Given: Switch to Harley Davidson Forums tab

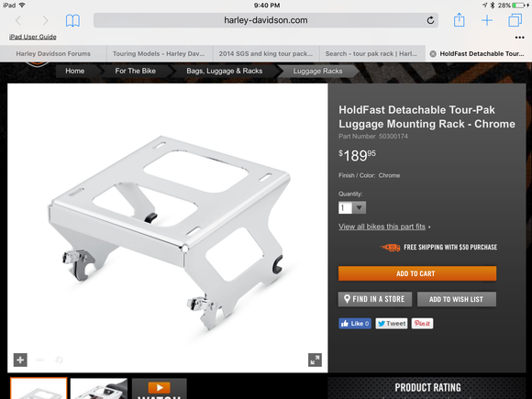Looking at the screenshot, I should pyautogui.click(x=53, y=53).
